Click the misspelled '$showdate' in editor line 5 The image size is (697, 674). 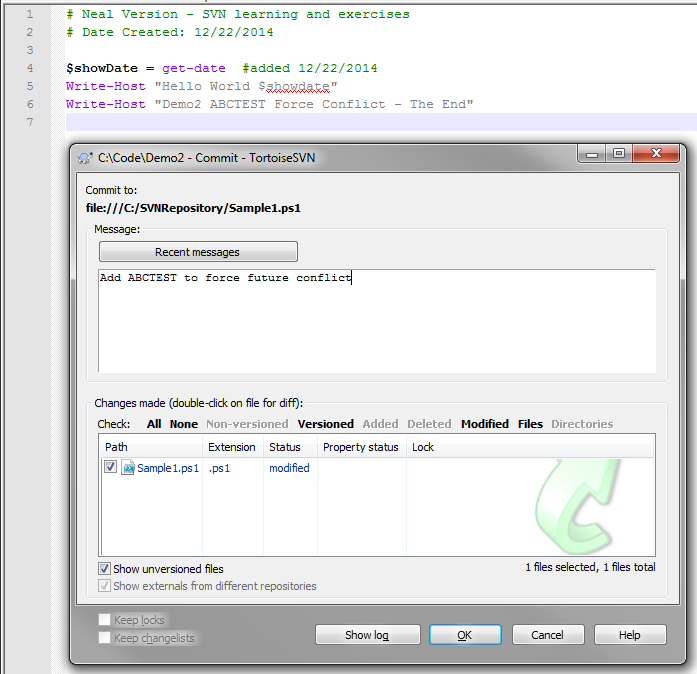click(294, 86)
